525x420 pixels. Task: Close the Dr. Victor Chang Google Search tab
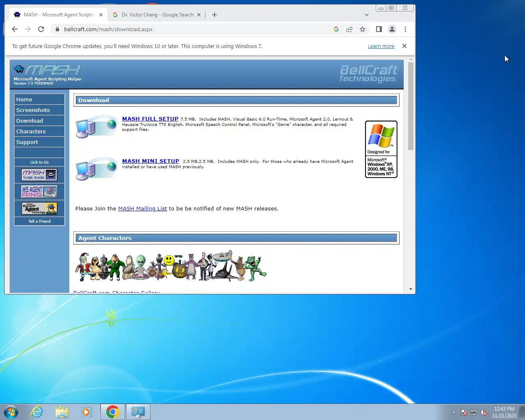point(199,15)
